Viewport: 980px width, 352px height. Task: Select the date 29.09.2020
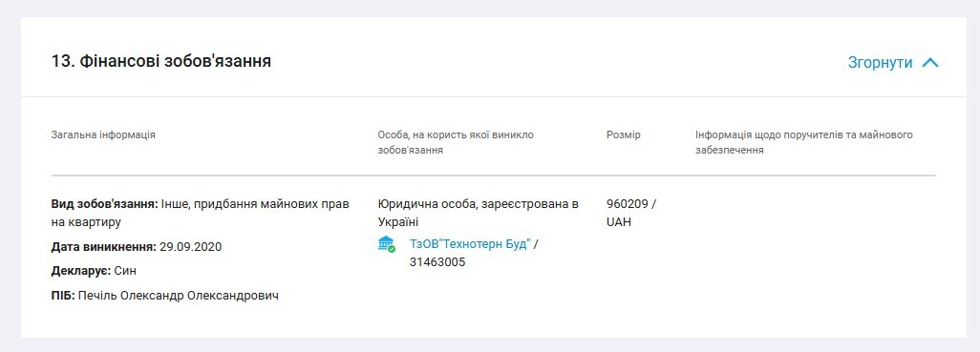point(190,246)
